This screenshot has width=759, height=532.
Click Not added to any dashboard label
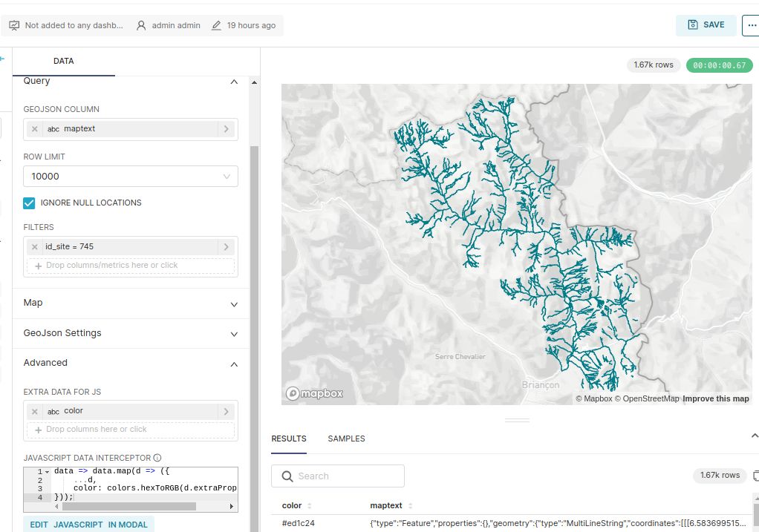[74, 26]
